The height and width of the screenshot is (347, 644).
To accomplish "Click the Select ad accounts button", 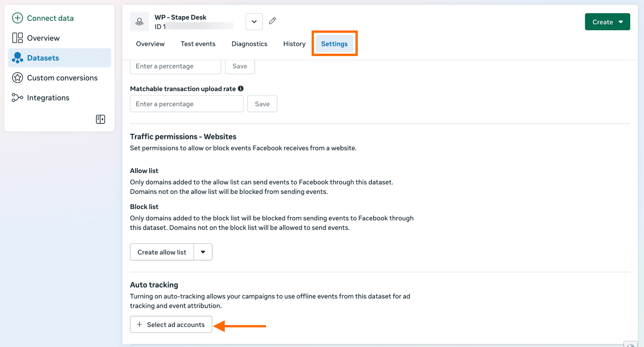I will coord(171,324).
